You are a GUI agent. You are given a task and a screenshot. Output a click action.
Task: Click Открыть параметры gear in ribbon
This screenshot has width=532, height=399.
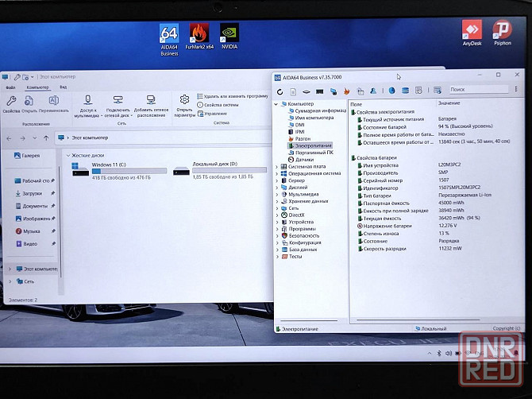[x=184, y=106]
